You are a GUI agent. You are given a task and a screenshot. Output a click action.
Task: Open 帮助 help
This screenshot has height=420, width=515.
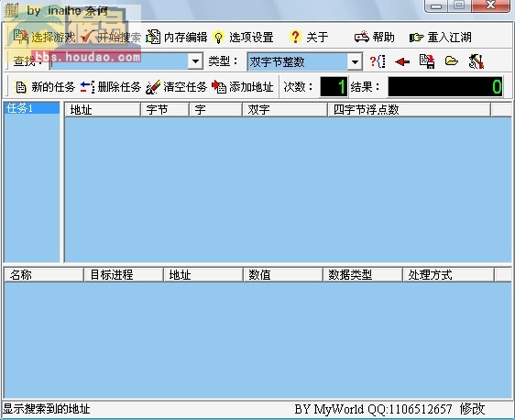click(x=374, y=37)
